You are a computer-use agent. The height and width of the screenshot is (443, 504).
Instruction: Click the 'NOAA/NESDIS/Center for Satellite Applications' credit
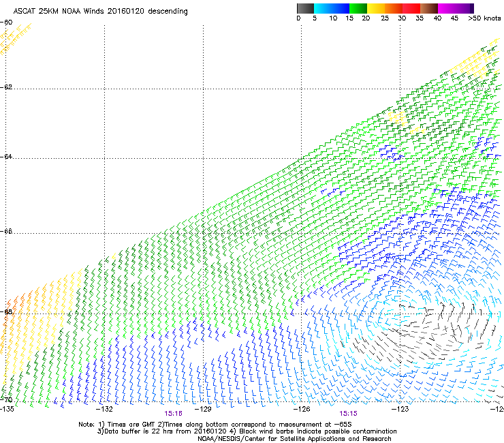[294, 439]
